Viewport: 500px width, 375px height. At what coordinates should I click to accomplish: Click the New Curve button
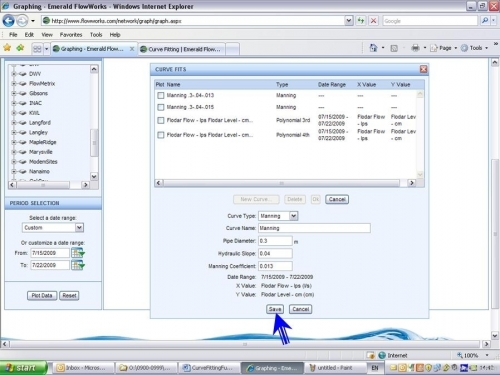point(256,199)
